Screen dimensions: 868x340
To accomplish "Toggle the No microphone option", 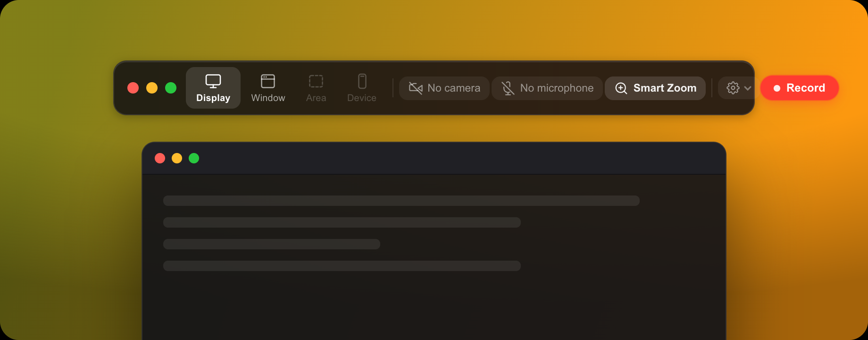I will click(547, 88).
